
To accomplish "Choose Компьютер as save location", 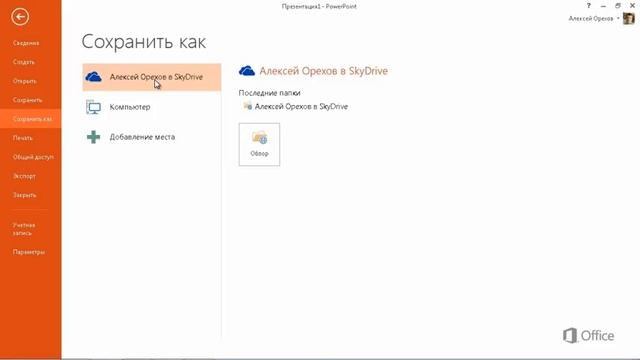I will click(152, 107).
